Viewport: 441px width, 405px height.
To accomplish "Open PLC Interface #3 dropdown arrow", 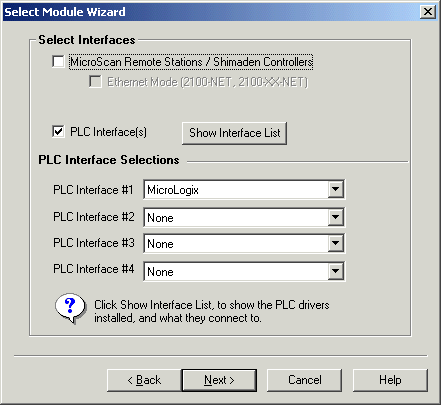I will [x=335, y=243].
